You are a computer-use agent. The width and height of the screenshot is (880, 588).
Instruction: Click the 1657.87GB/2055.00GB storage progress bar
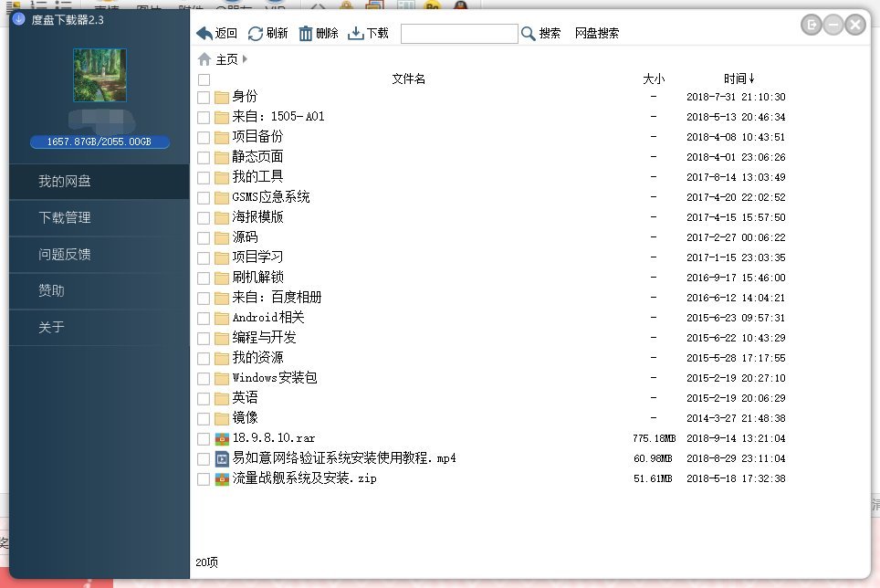point(99,142)
